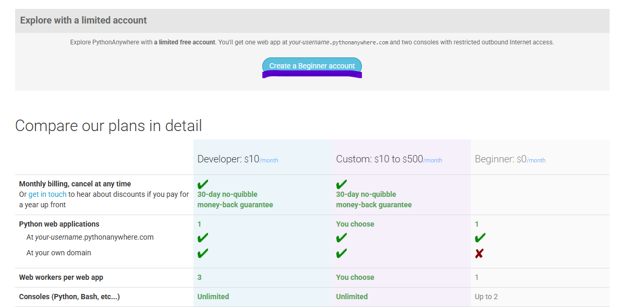Viewport: 644px width, 307px height.
Task: Click the Python web applications row label
Action: click(59, 224)
